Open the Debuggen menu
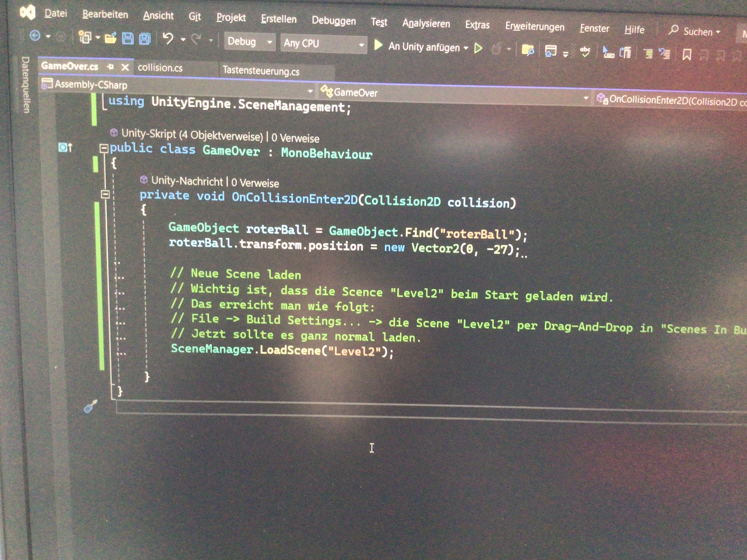 click(333, 21)
